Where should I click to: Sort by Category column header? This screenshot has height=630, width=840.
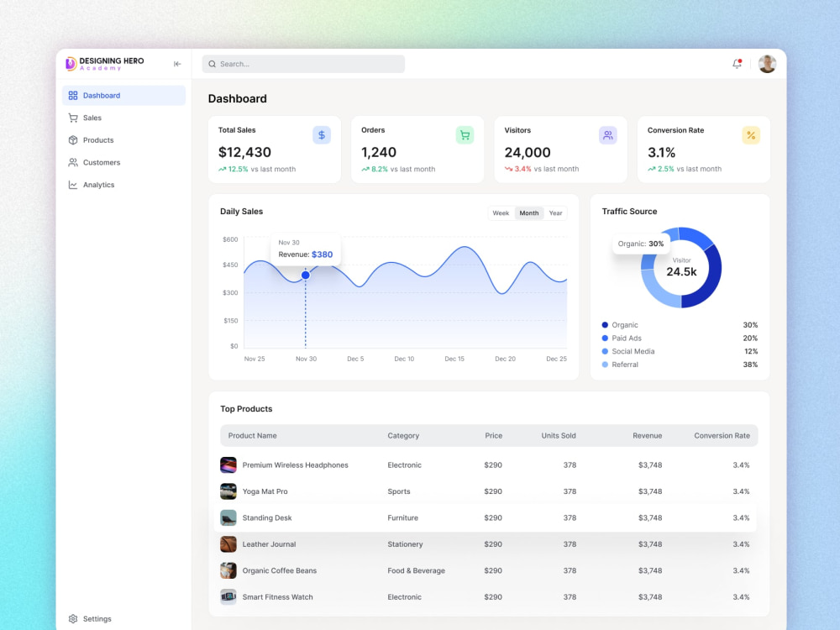pos(403,435)
